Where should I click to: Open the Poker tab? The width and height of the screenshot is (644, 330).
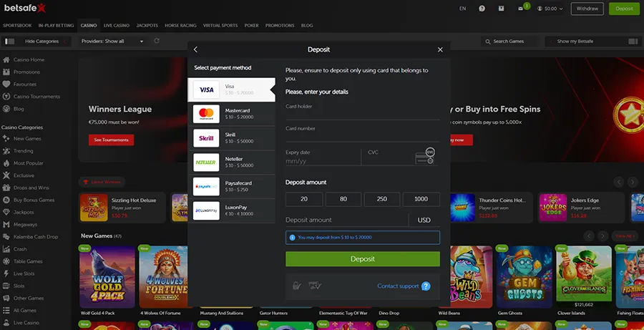251,26
